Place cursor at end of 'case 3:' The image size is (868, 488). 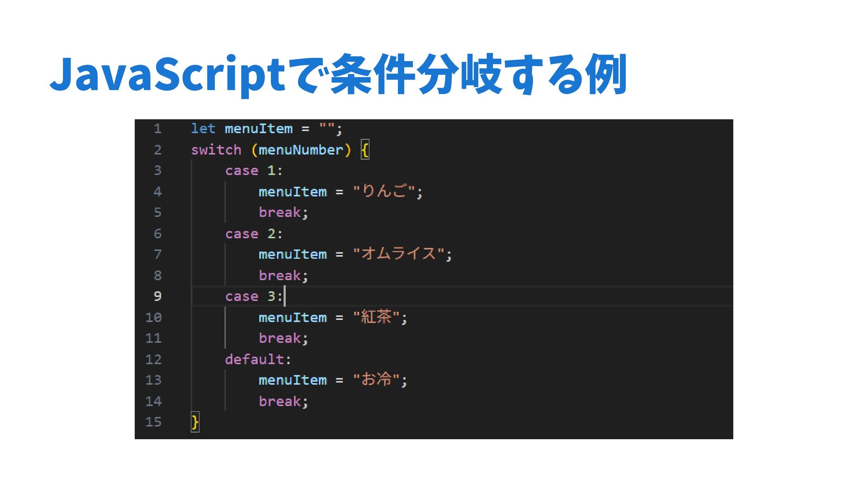(284, 296)
